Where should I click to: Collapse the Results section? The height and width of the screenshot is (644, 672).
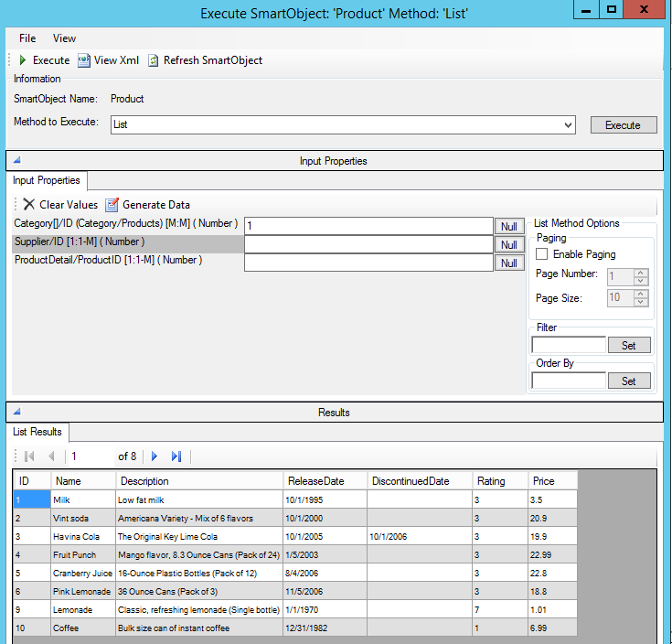16,412
